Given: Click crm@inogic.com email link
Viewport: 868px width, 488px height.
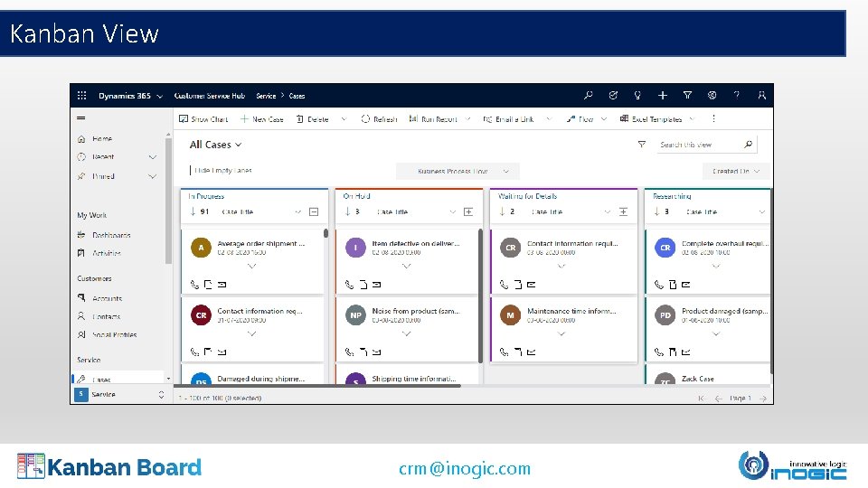Looking at the screenshot, I should point(465,469).
